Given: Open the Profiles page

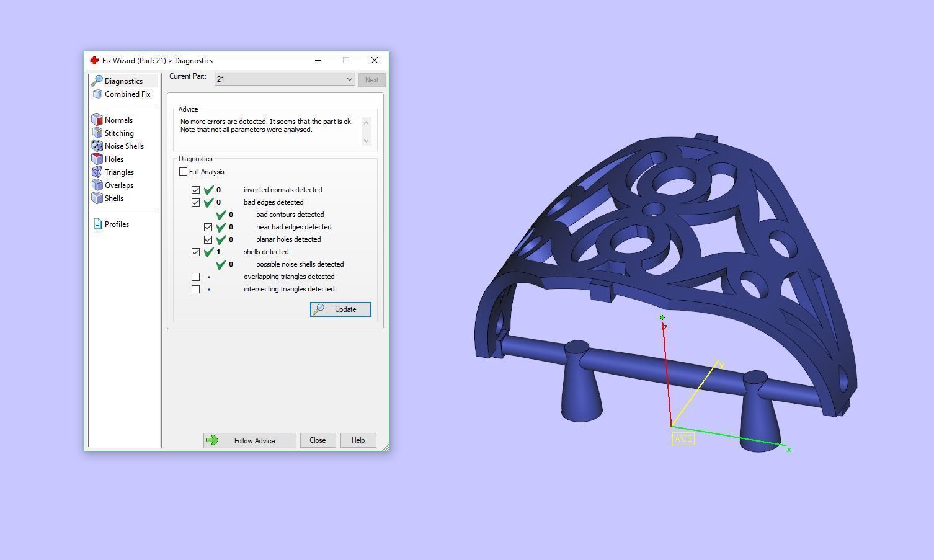Looking at the screenshot, I should point(116,224).
